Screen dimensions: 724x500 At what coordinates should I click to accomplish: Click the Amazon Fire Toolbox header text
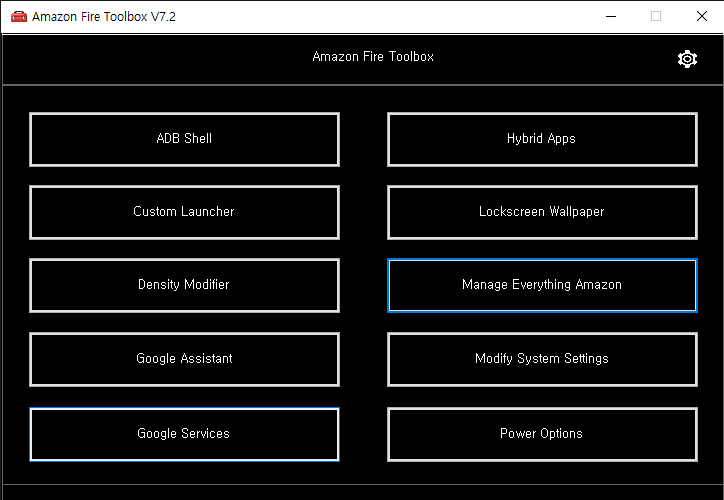pos(373,57)
